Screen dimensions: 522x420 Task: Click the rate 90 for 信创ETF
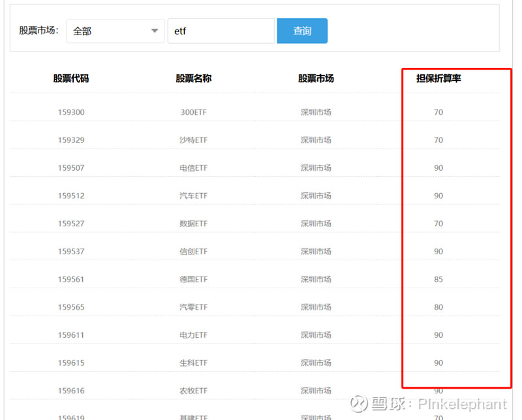coord(438,252)
